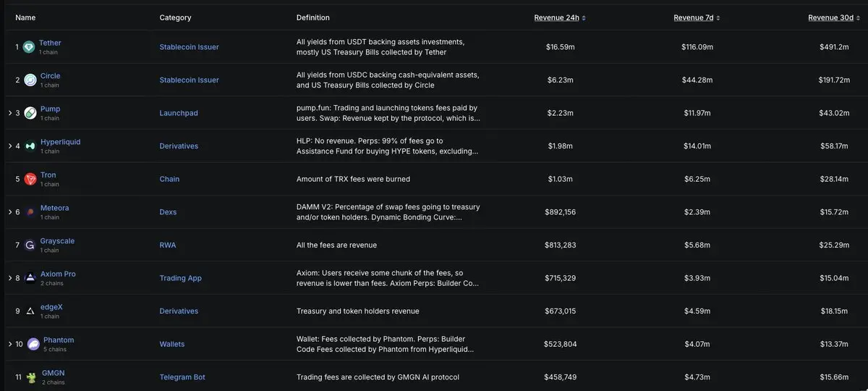Click the edgeX triangle logo icon
868x391 pixels.
click(30, 311)
